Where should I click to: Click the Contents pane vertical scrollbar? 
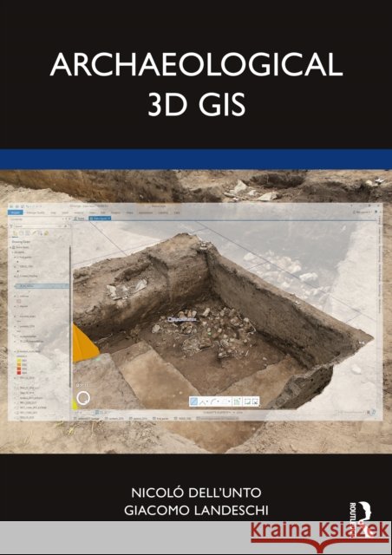tap(70, 318)
